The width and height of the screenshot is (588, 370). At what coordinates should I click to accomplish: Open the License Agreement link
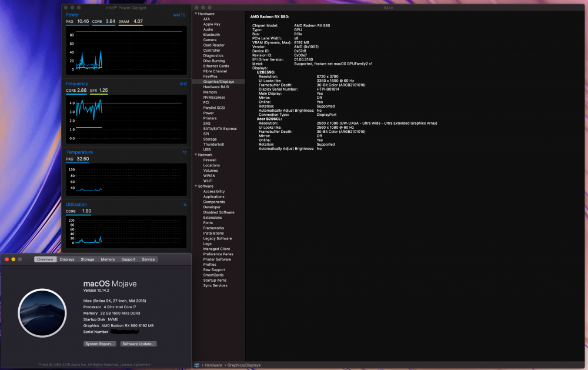point(135,364)
